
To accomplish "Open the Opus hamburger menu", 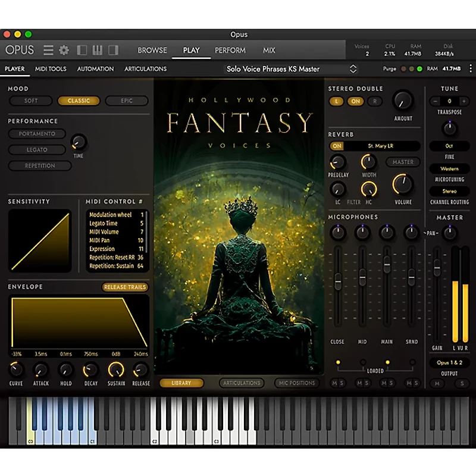I will (48, 50).
